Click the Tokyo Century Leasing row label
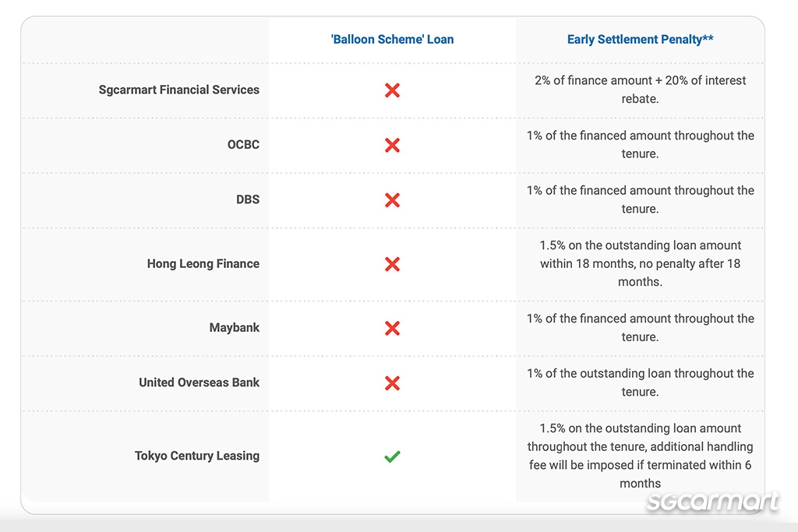This screenshot has width=798, height=532. tap(197, 456)
